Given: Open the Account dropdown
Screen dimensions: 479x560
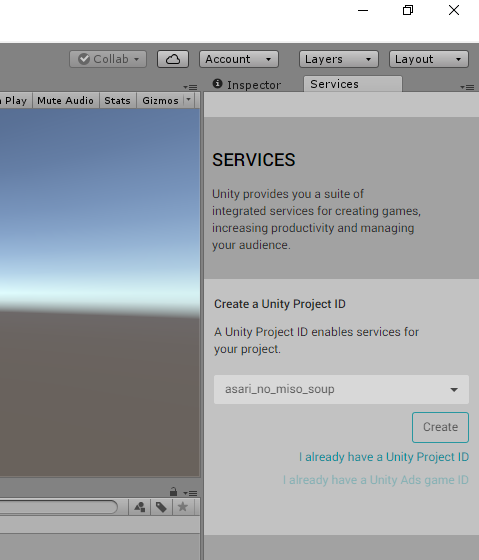Looking at the screenshot, I should pos(239,59).
